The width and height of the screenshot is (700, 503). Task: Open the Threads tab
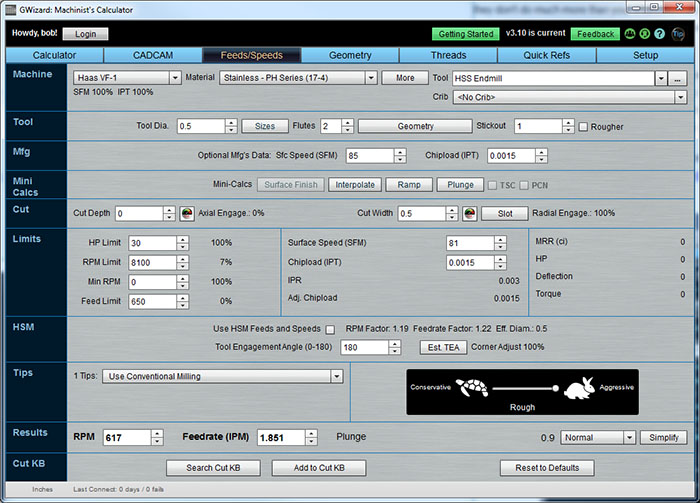tap(449, 55)
